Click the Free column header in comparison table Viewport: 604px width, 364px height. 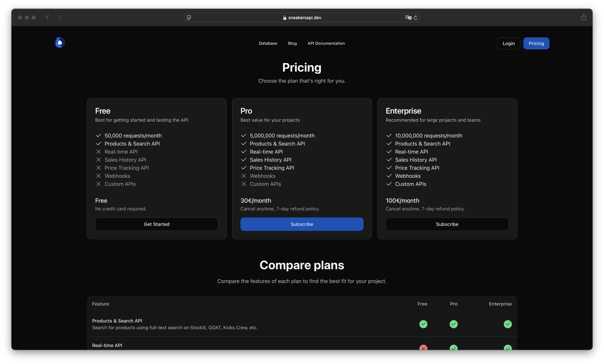[x=422, y=304]
